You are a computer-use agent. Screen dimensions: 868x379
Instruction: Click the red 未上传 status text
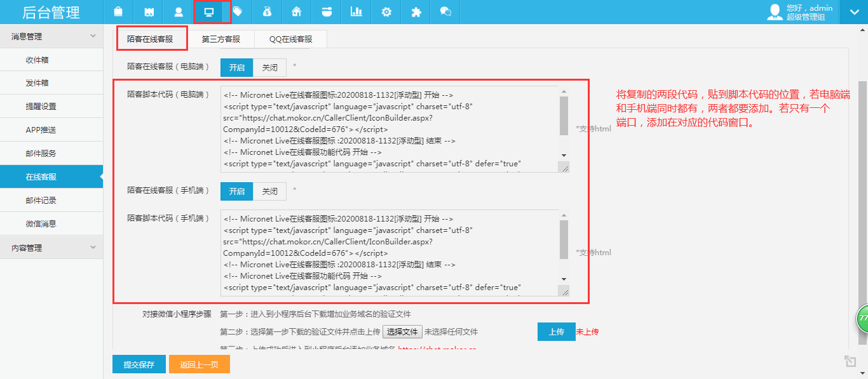coord(587,331)
